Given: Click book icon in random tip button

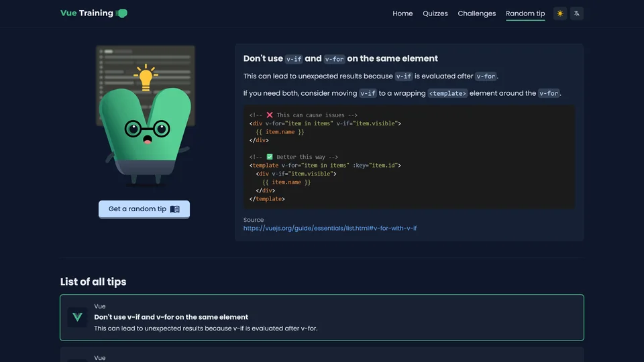Looking at the screenshot, I should coord(174,209).
